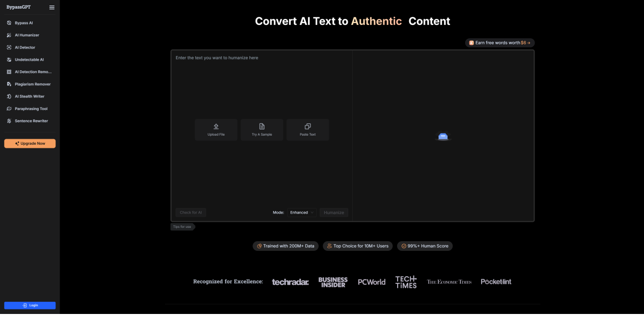Click the BypassGPT logo
Image resolution: width=644 pixels, height=316 pixels.
18,7
